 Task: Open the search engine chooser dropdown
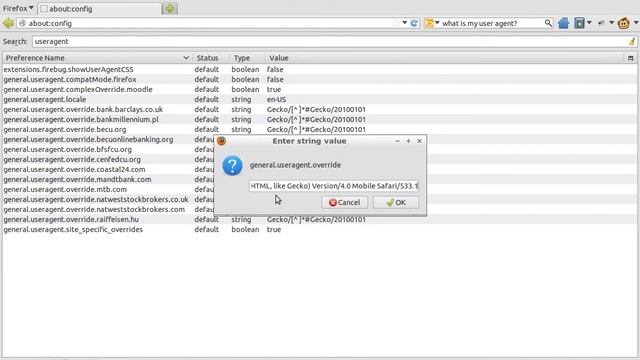tap(437, 23)
